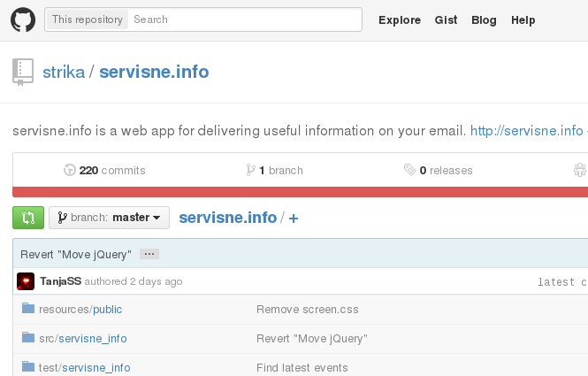The width and height of the screenshot is (588, 376).
Task: Open the resources/public folder link
Action: pos(108,310)
